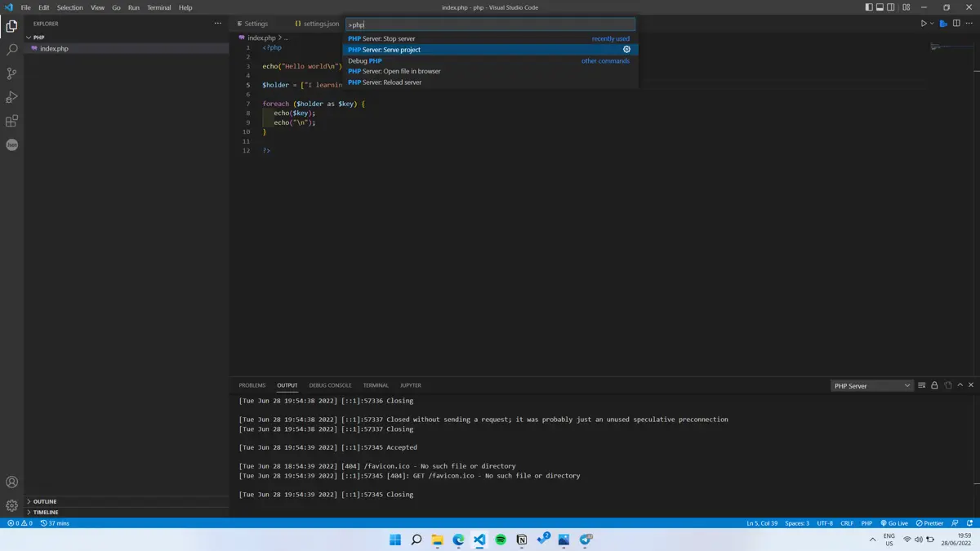Expand the Timeline section
Image resolution: width=980 pixels, height=551 pixels.
127,513
